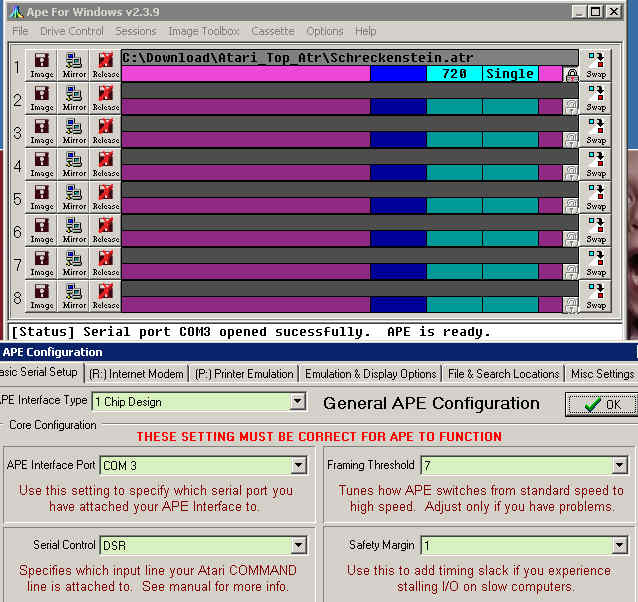Image resolution: width=638 pixels, height=602 pixels.
Task: Click the Release icon for drive 6
Action: coord(105,230)
